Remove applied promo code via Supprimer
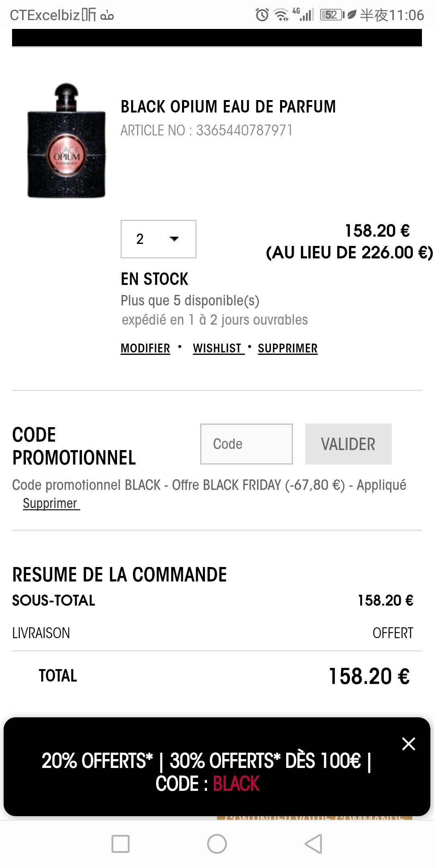The height and width of the screenshot is (868, 434). (x=51, y=504)
